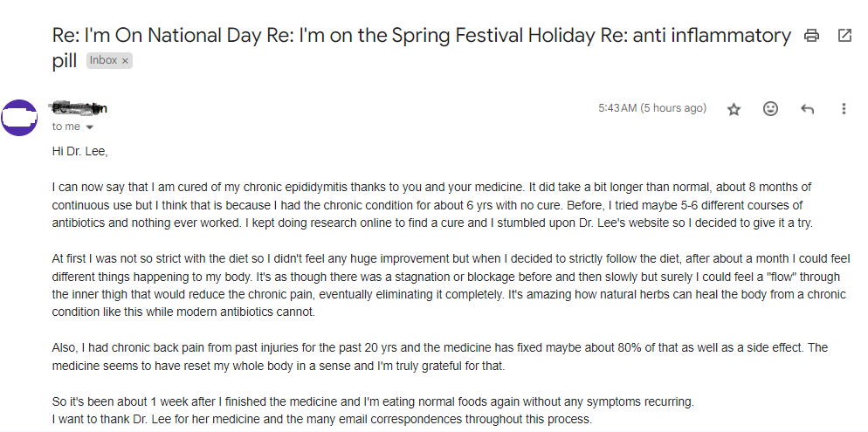This screenshot has width=868, height=432.
Task: Click the paragraph about chronic back pain
Action: (x=440, y=357)
